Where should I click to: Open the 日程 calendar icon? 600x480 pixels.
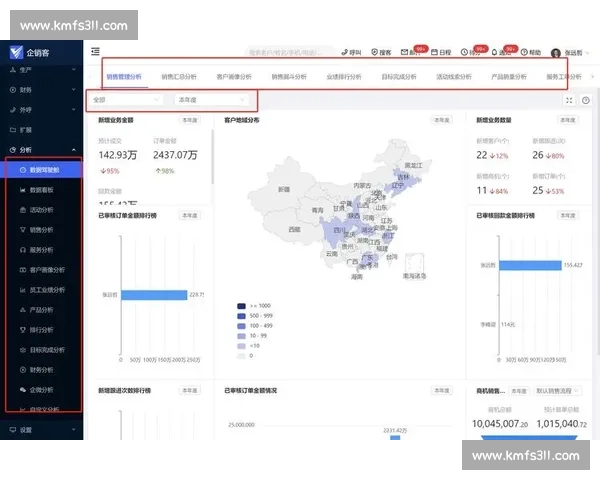click(441, 51)
